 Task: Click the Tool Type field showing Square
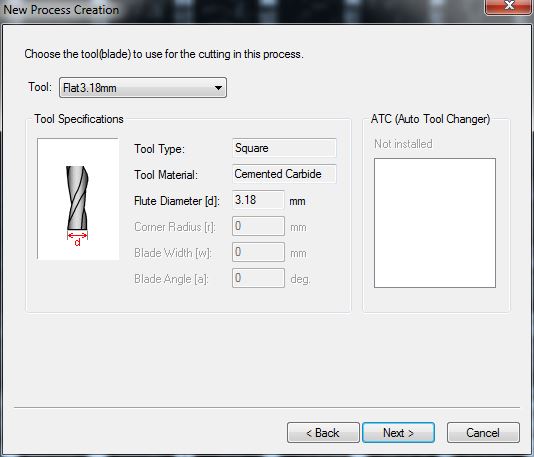(x=284, y=148)
